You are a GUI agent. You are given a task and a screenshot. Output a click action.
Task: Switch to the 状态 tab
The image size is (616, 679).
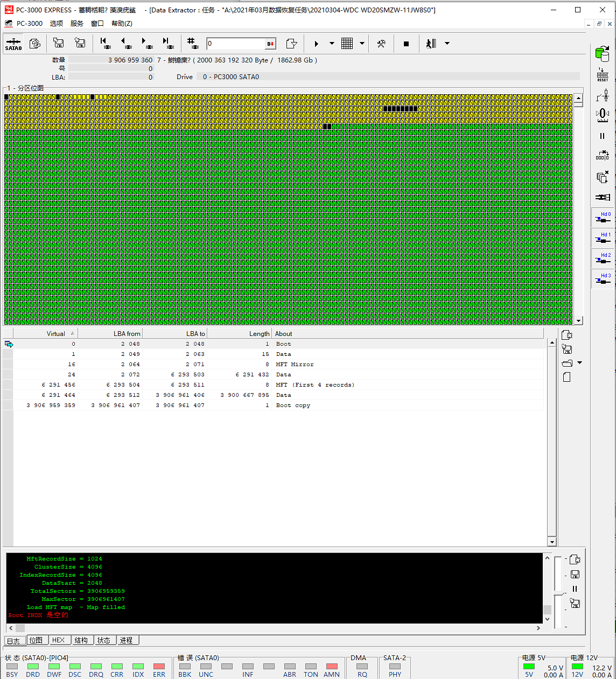[104, 640]
